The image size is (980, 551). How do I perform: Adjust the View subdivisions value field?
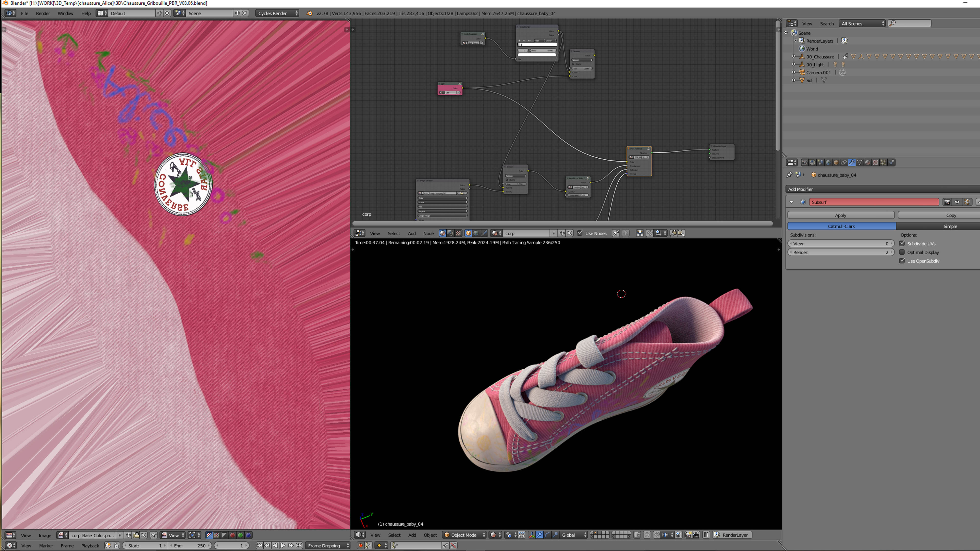coord(841,243)
